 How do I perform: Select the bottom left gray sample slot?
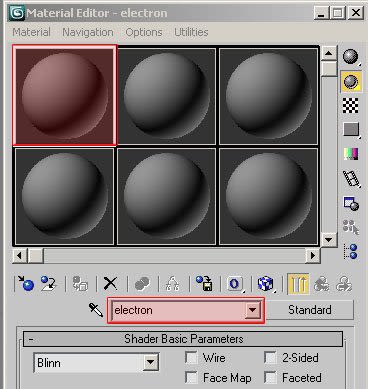point(65,196)
